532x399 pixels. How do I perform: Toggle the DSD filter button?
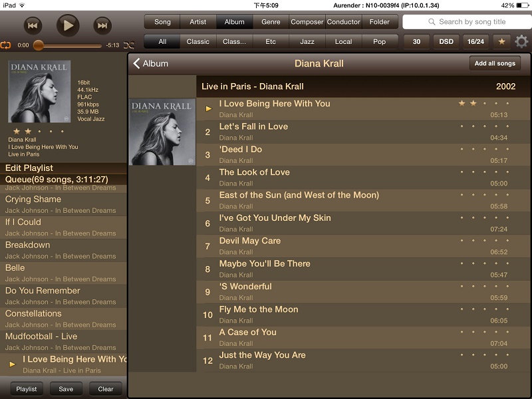(446, 42)
